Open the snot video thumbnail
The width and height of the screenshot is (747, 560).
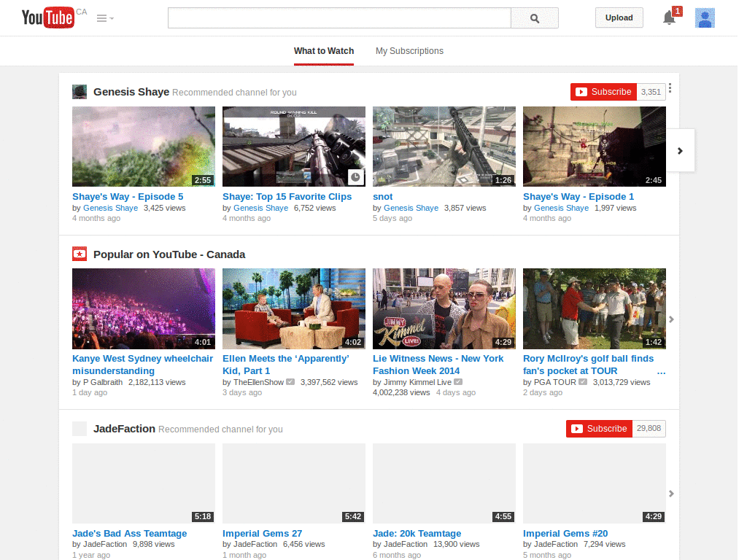click(444, 146)
